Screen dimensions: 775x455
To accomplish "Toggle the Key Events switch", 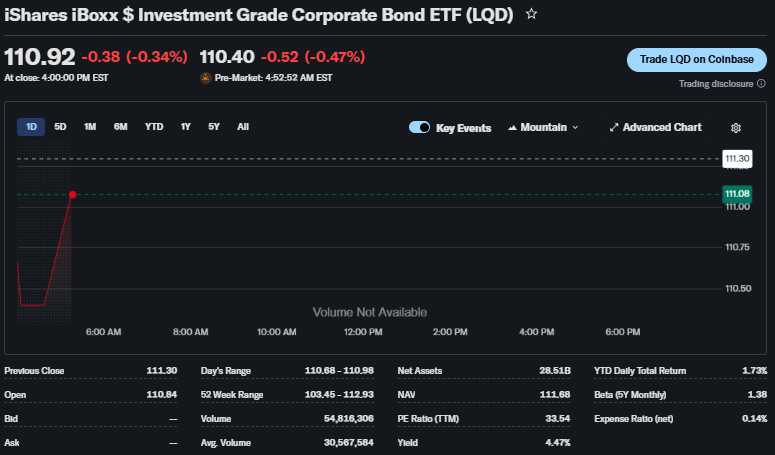I will pyautogui.click(x=420, y=128).
